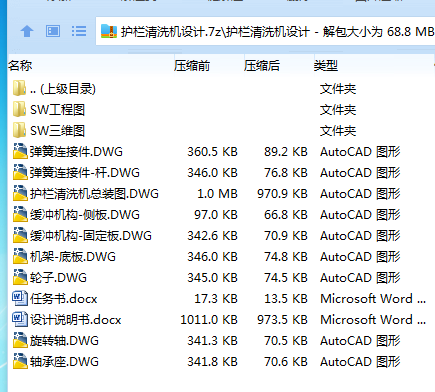
Task: Sort by the 名称 column header
Action: (20, 65)
